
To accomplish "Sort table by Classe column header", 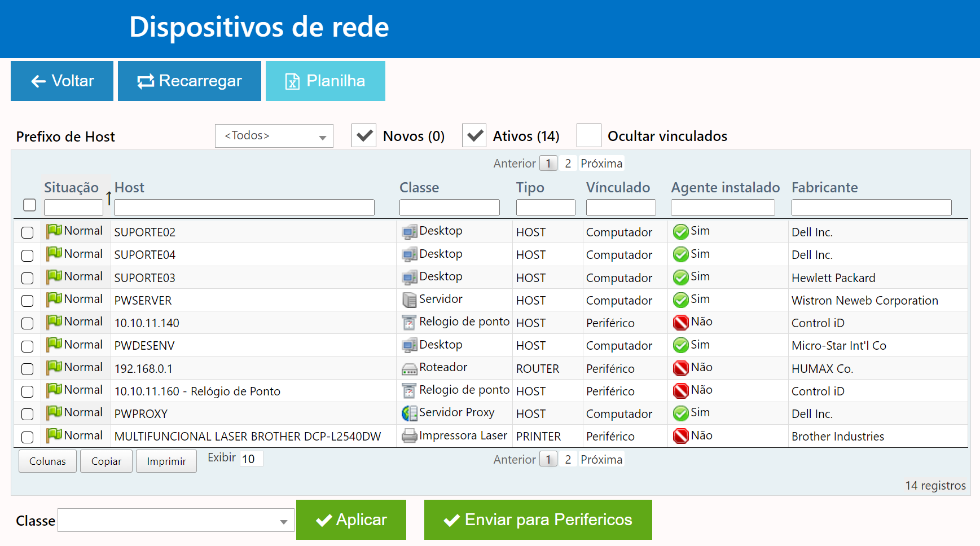I will pos(419,187).
